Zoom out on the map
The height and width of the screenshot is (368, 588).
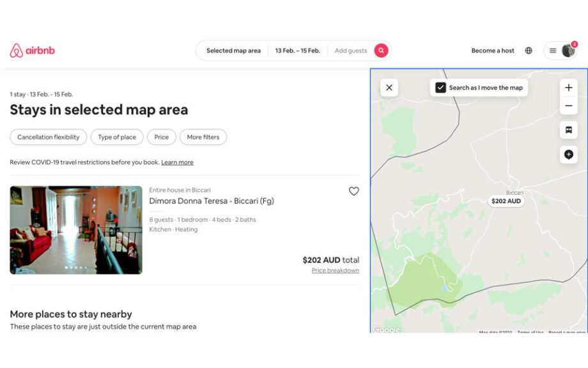tap(568, 105)
